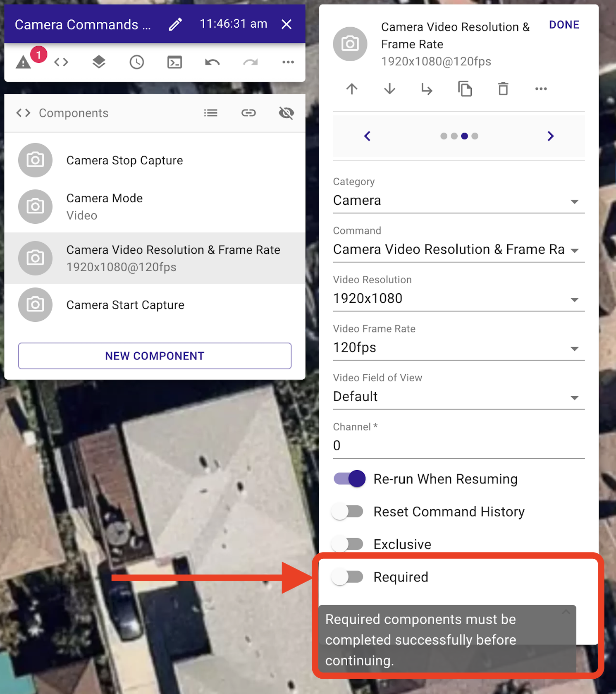Click the last pagination dot
Image resolution: width=616 pixels, height=694 pixels.
475,136
